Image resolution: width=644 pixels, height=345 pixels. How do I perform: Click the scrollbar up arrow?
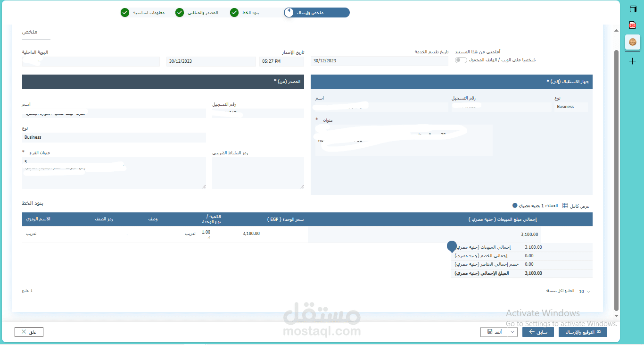click(x=617, y=31)
